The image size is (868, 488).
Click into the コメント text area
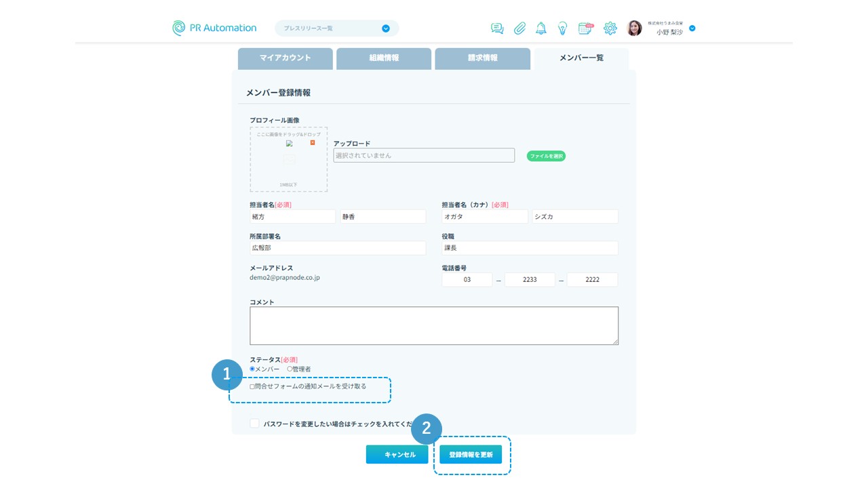[x=433, y=325]
